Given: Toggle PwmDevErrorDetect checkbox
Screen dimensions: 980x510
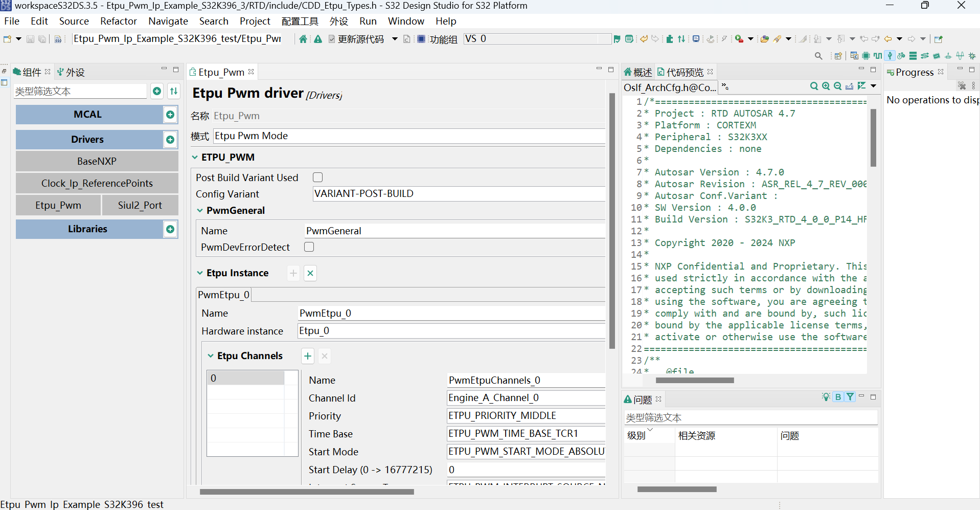Looking at the screenshot, I should tap(309, 247).
